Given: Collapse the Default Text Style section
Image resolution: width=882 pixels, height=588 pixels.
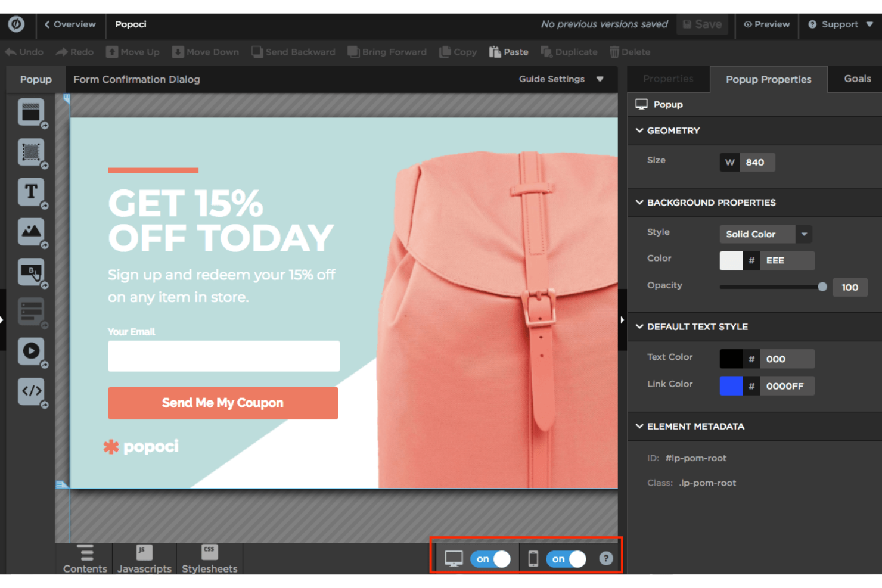Looking at the screenshot, I should pos(639,326).
